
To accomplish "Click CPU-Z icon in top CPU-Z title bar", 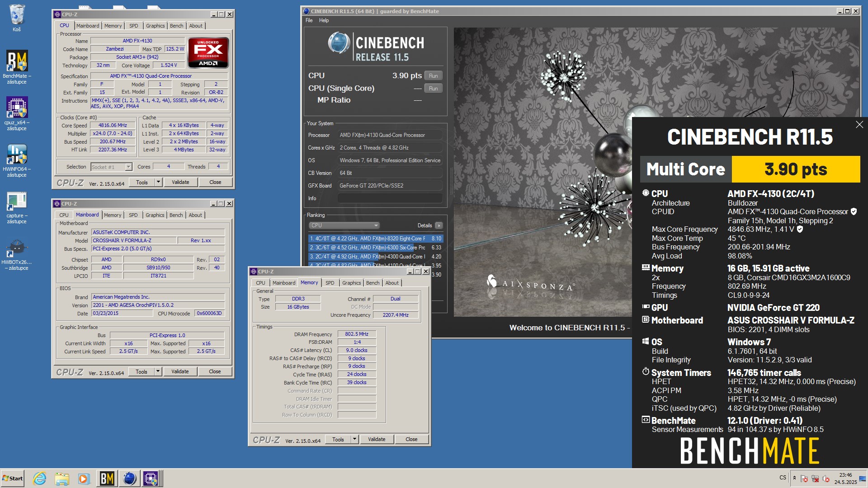I will click(57, 14).
